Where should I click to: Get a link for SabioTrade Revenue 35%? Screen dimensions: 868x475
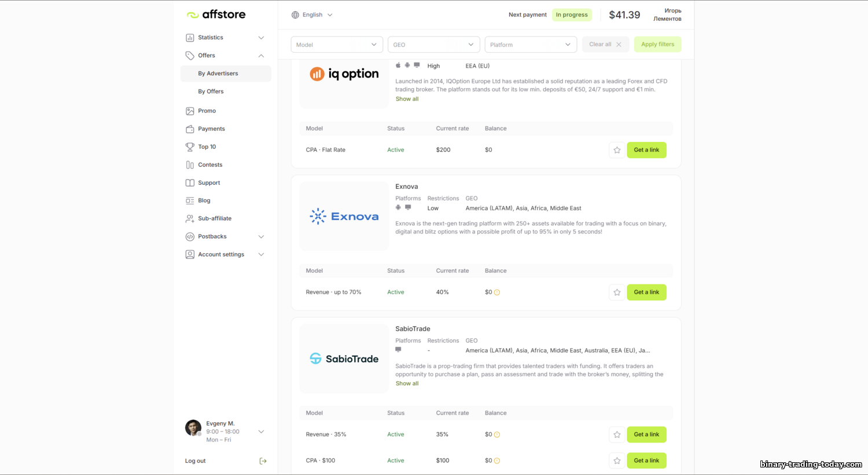tap(646, 434)
